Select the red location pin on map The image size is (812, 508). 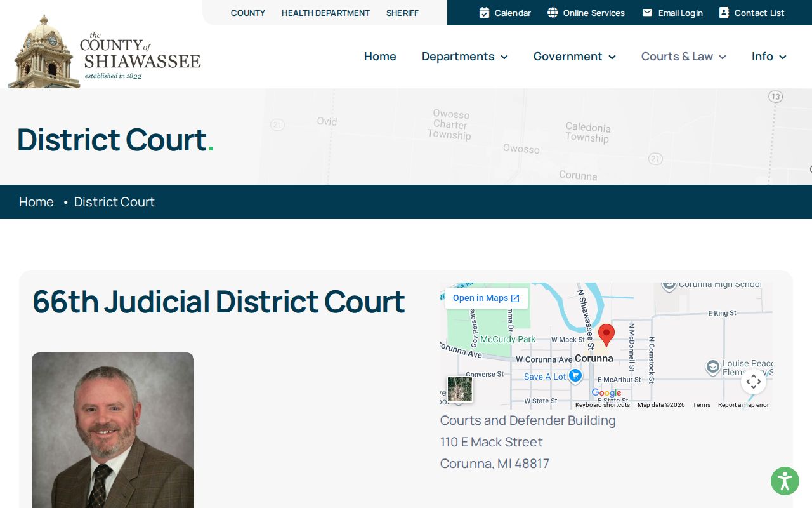click(606, 335)
